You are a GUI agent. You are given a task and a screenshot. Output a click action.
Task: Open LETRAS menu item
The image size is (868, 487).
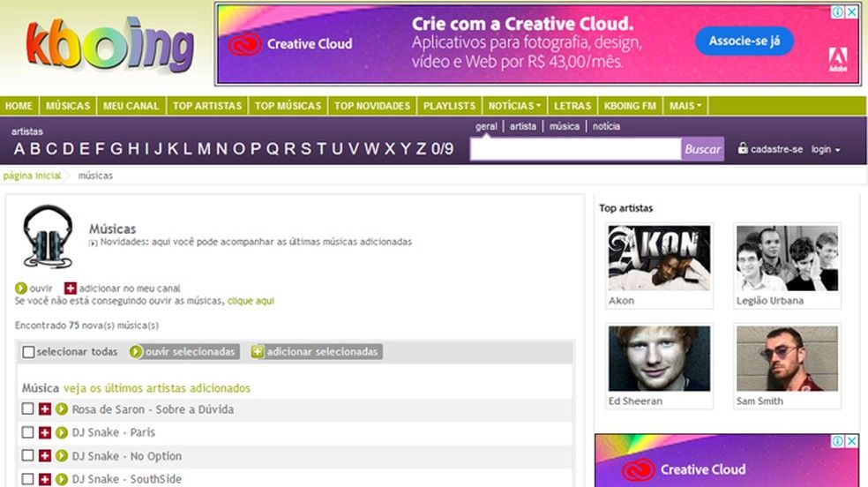572,106
